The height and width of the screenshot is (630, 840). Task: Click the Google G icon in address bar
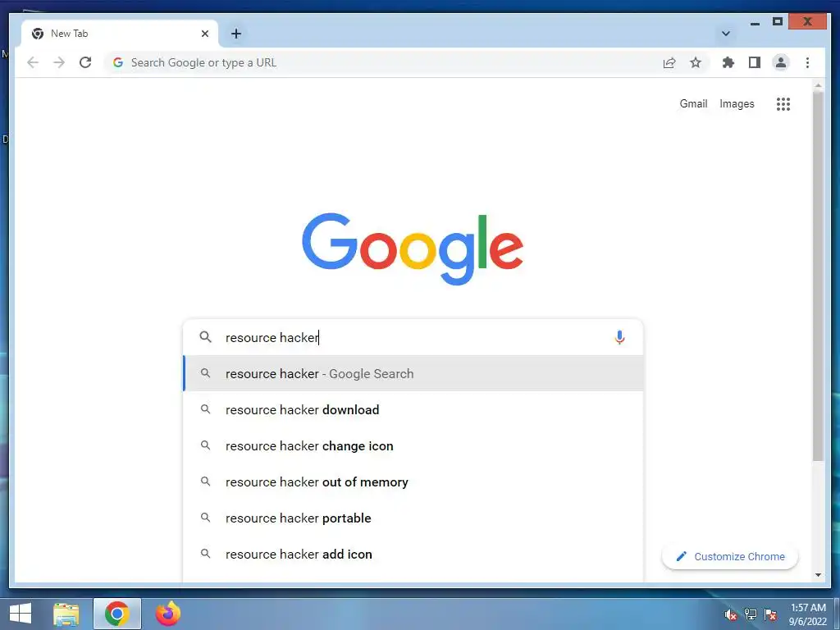click(118, 62)
